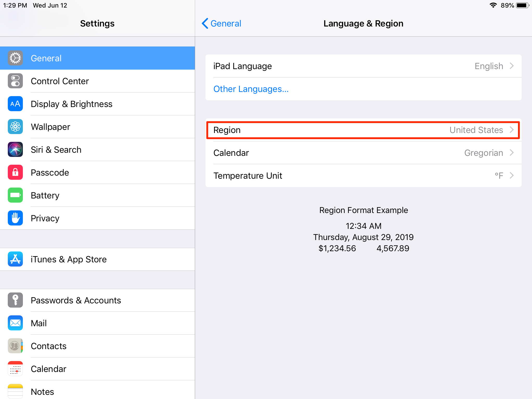The height and width of the screenshot is (399, 532).
Task: Open Privacy settings
Action: pos(97,218)
